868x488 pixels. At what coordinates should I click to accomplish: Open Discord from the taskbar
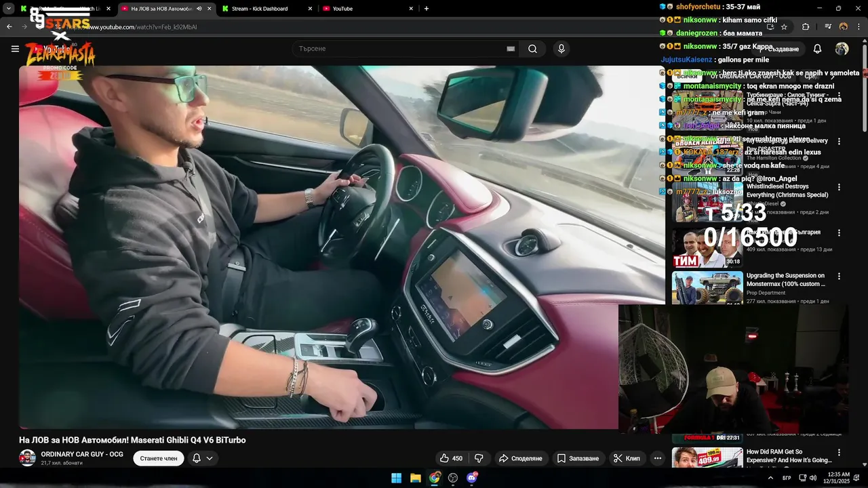click(472, 478)
